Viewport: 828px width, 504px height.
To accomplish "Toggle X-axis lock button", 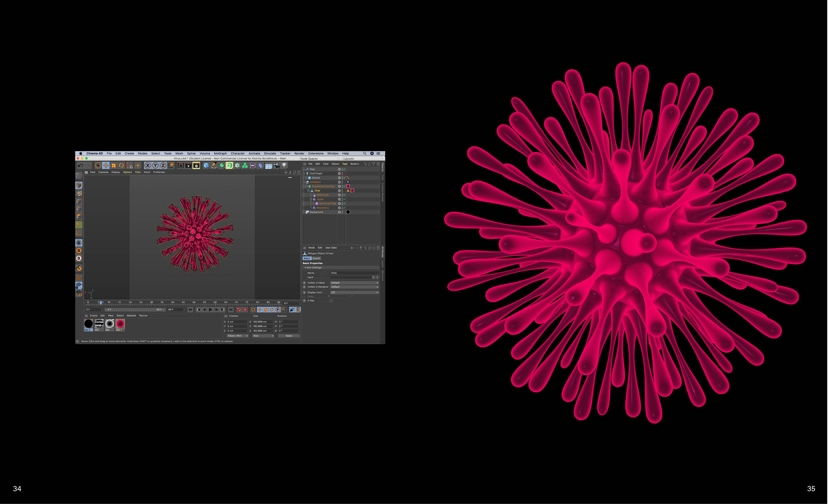I will 147,166.
